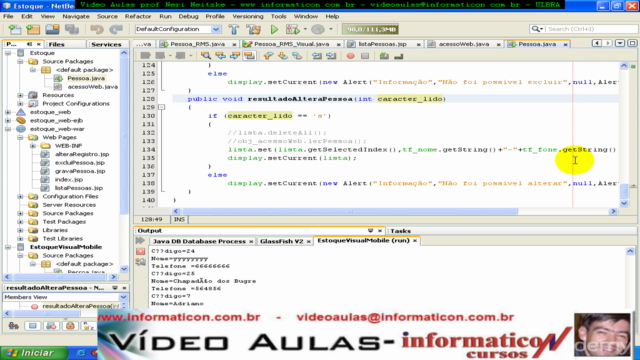Click editor Previous Bookmark icon
The height and width of the screenshot is (360, 640).
coord(268,56)
